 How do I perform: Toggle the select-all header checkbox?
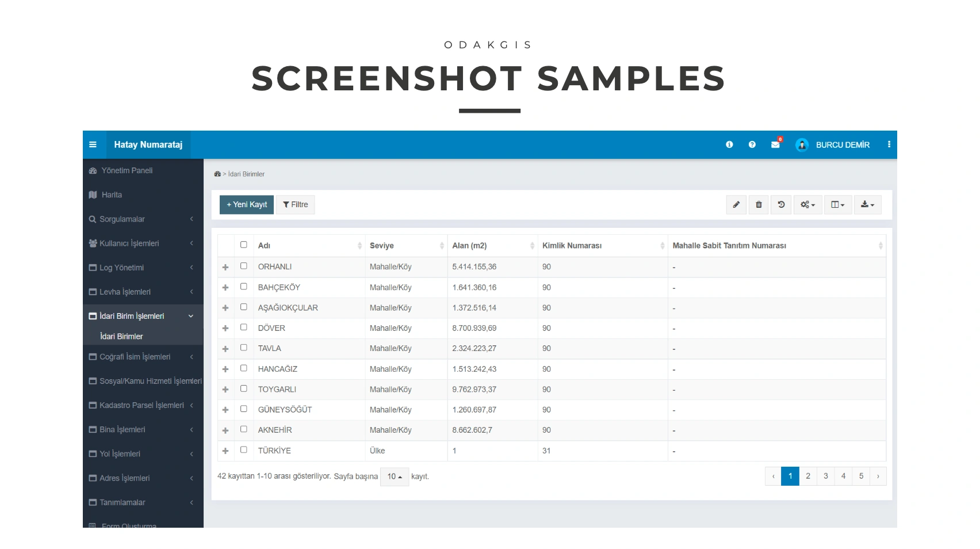243,245
